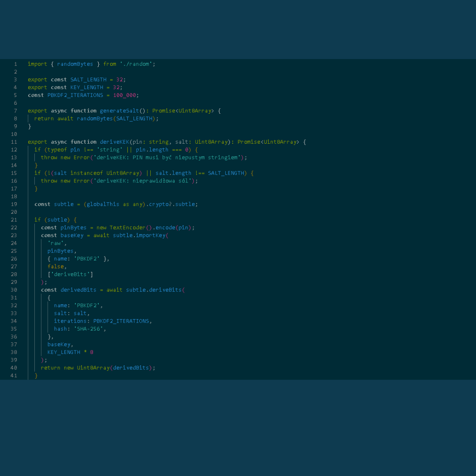This screenshot has width=476, height=476.
Task: Click 'KEY_LENGTH' declaration on line 4
Action: point(87,87)
